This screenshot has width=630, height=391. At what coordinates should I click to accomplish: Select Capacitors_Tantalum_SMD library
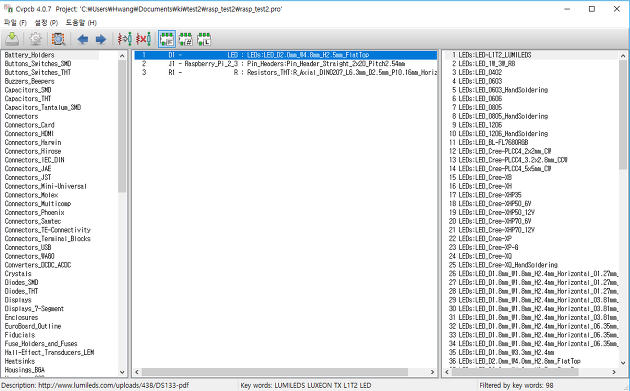[x=43, y=107]
